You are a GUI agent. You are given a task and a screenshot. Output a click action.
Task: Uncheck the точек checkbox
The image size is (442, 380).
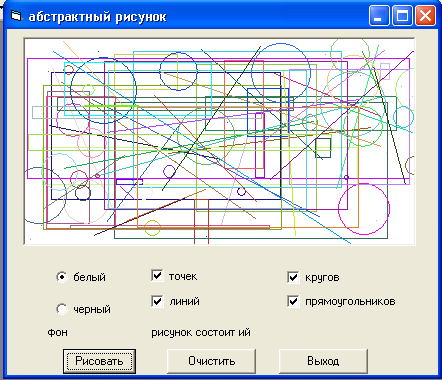pyautogui.click(x=157, y=276)
